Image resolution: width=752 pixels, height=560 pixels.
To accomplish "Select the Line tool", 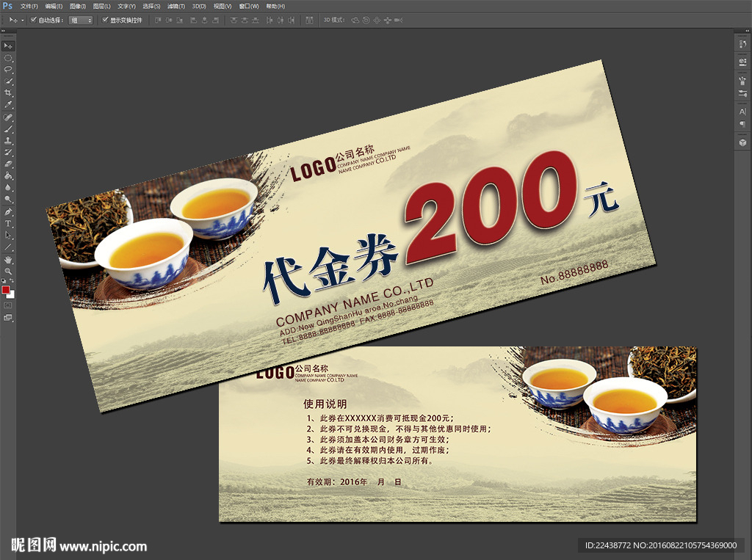I will (8, 247).
